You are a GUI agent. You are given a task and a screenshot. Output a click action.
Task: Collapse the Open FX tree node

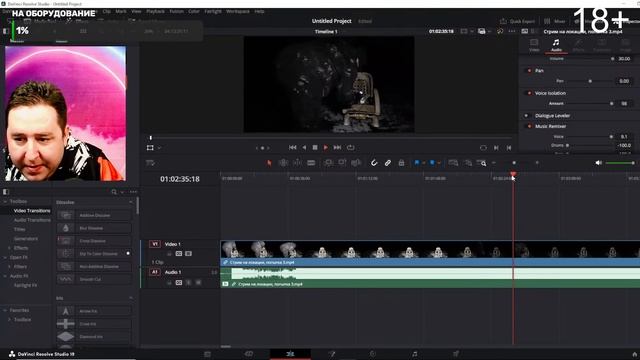pos(5,257)
